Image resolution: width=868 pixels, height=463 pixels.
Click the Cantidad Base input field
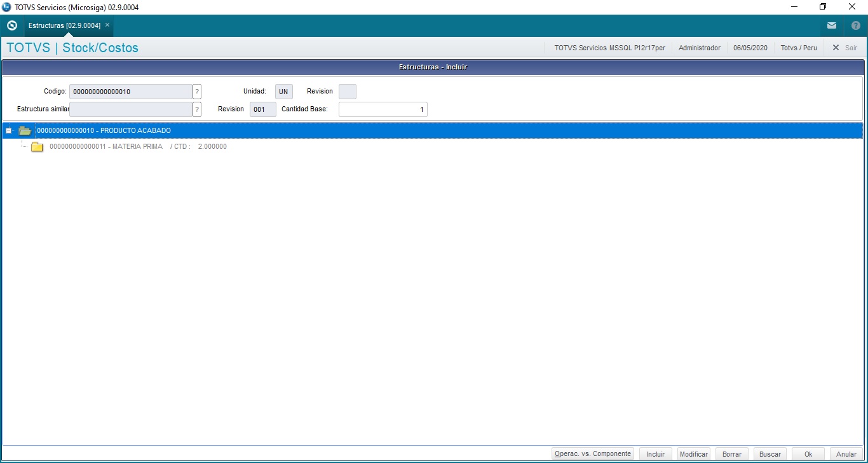click(383, 109)
